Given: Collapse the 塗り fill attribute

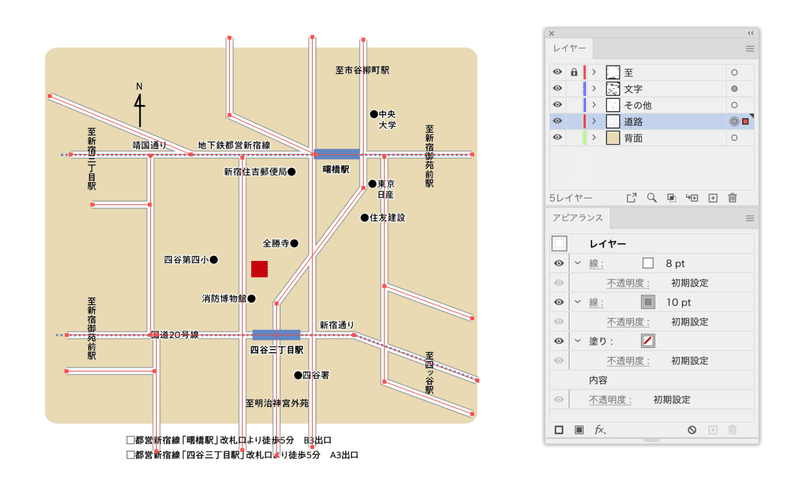Looking at the screenshot, I should [x=578, y=341].
